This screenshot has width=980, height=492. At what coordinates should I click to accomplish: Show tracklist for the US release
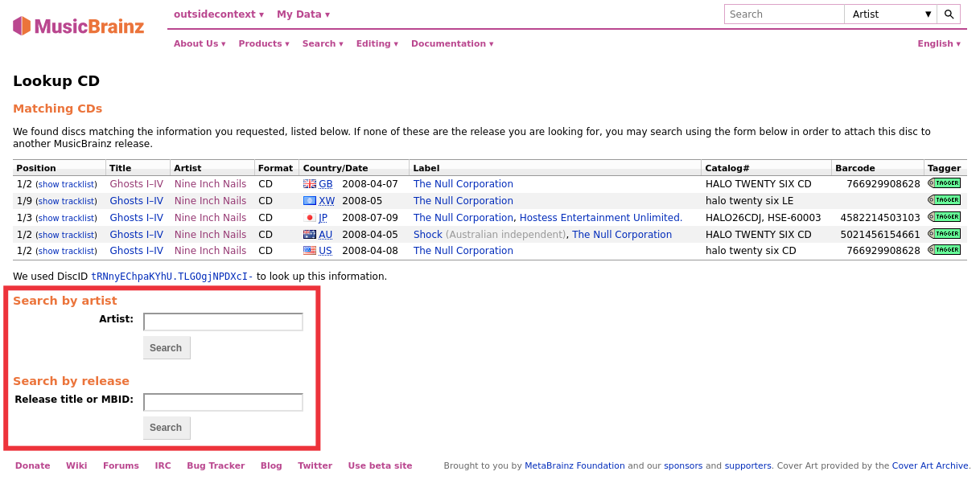(x=67, y=251)
